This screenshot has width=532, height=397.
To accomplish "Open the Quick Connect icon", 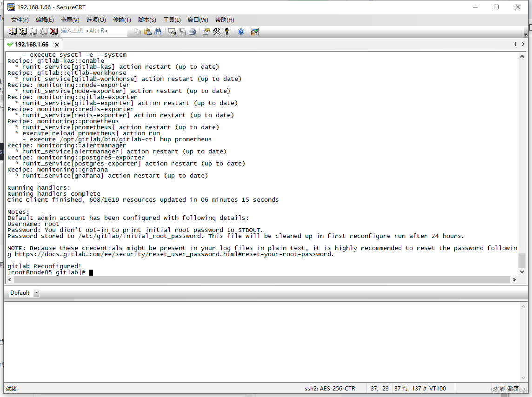I will [x=23, y=31].
